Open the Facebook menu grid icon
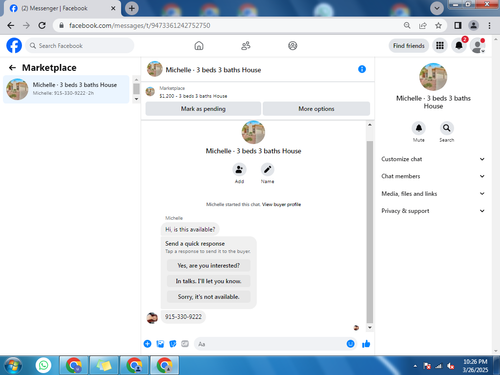Viewport: 500px width, 375px height. pos(440,46)
